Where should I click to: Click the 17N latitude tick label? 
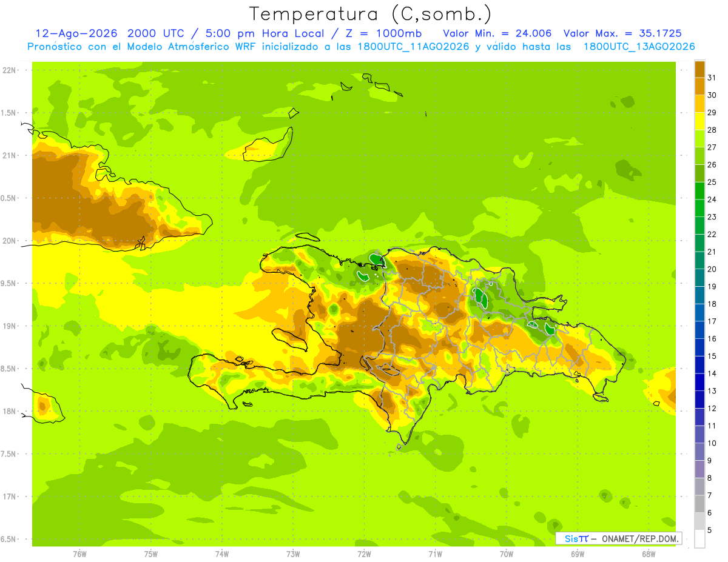pos(9,497)
